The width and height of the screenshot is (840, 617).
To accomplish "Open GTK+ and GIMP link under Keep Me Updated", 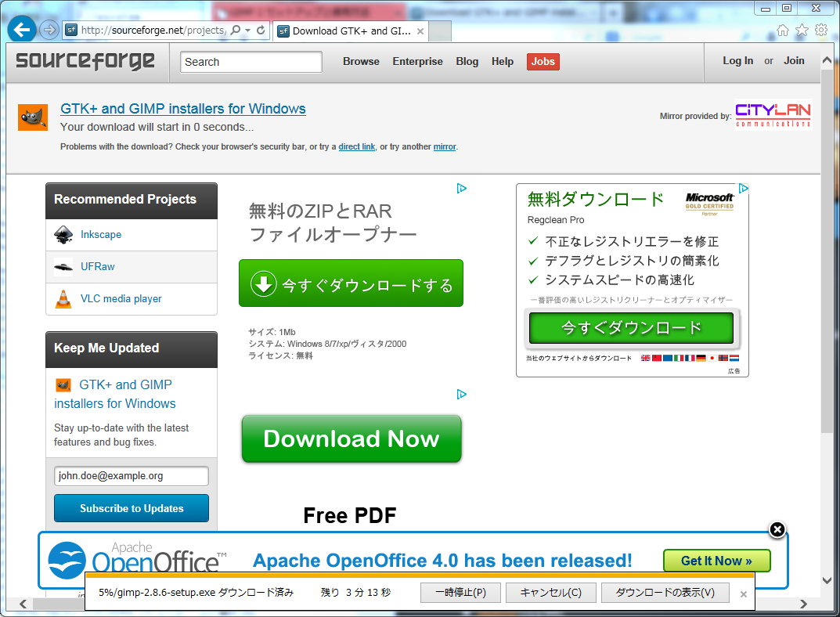I will click(115, 394).
